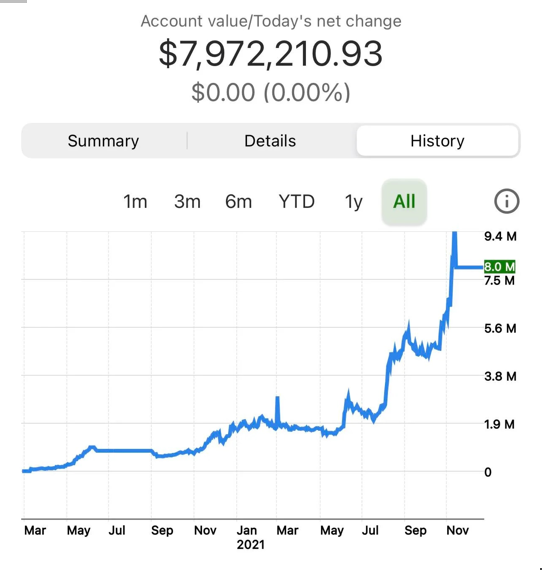This screenshot has height=570, width=544.
Task: Set chart range to 1m
Action: coord(135,201)
